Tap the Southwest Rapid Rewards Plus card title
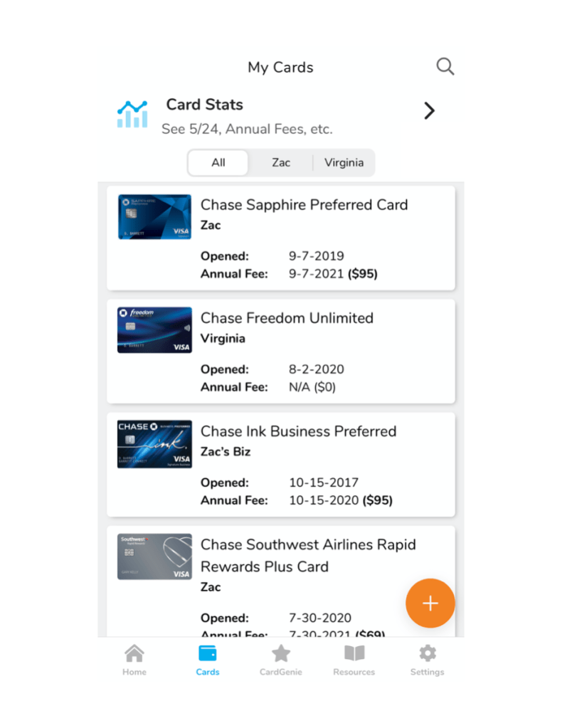The width and height of the screenshot is (562, 728). point(308,555)
